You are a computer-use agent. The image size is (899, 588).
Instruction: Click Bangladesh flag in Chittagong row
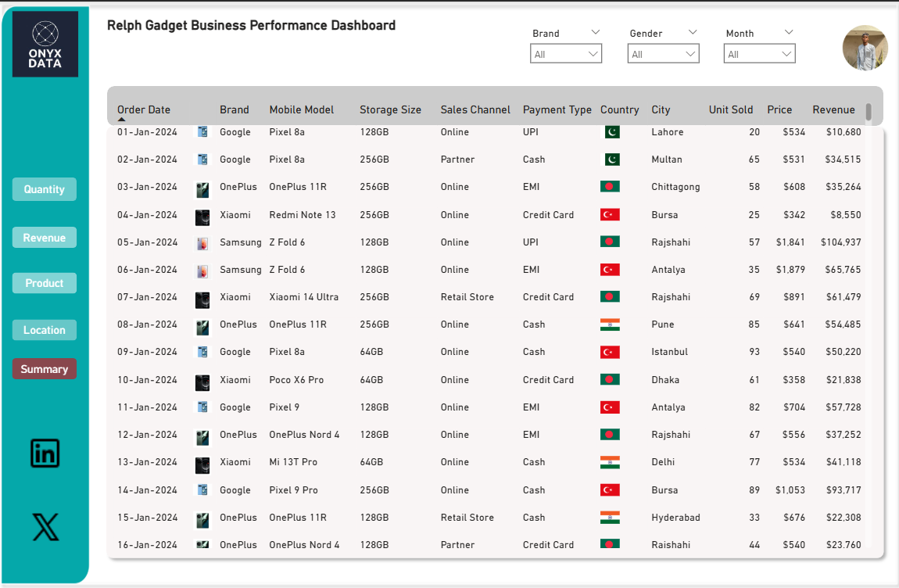tap(610, 186)
